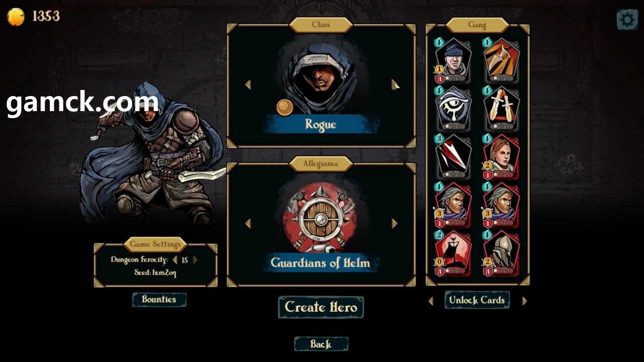Click the Unlock Cards button
This screenshot has width=644, height=362.
tap(477, 300)
